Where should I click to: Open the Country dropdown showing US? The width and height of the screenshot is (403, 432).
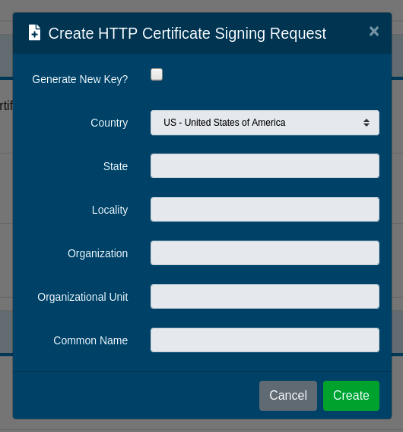tap(265, 123)
